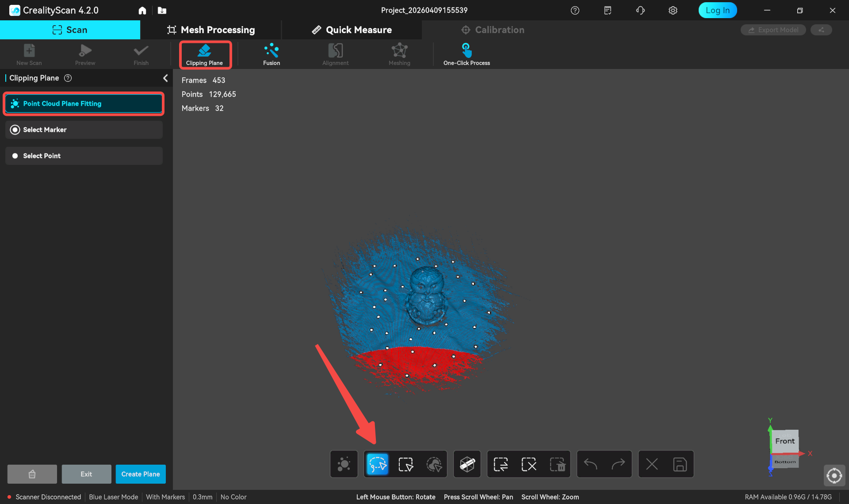Click the undo arrow icon

(590, 464)
